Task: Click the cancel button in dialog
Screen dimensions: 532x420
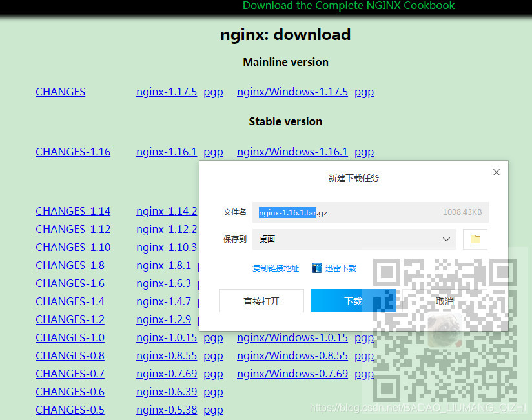Action: (444, 301)
